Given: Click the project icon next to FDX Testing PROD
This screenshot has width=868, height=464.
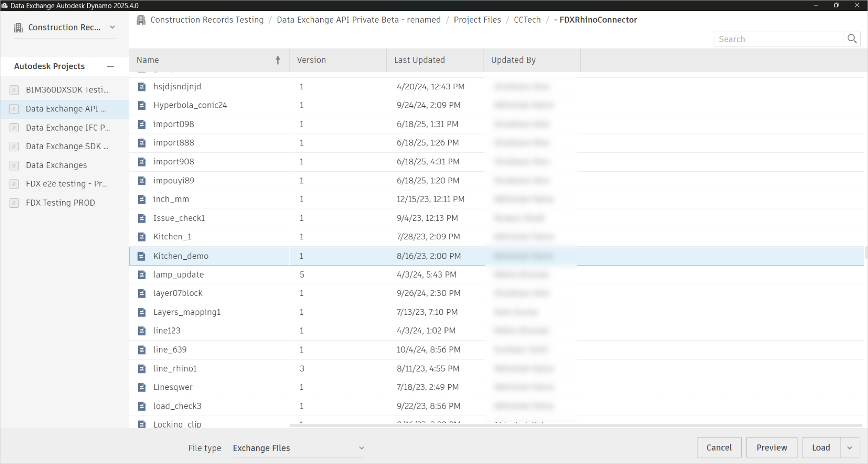Looking at the screenshot, I should coord(14,203).
